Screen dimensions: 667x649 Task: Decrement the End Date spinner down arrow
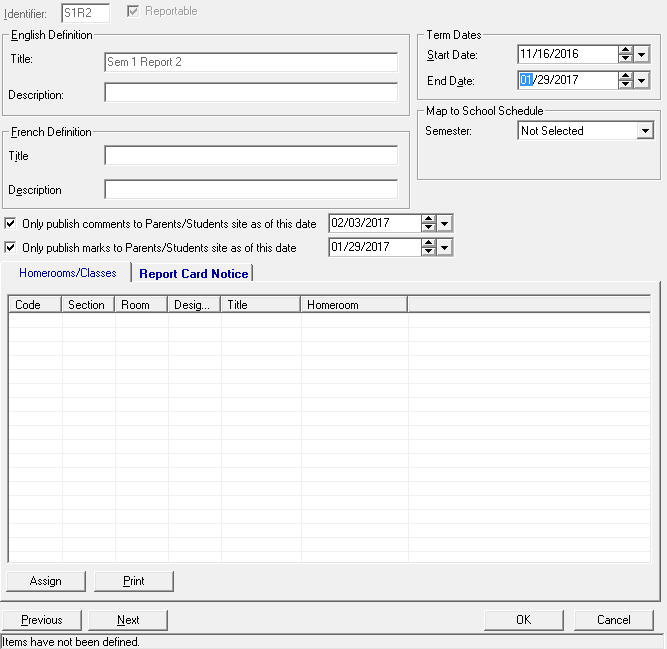point(625,85)
